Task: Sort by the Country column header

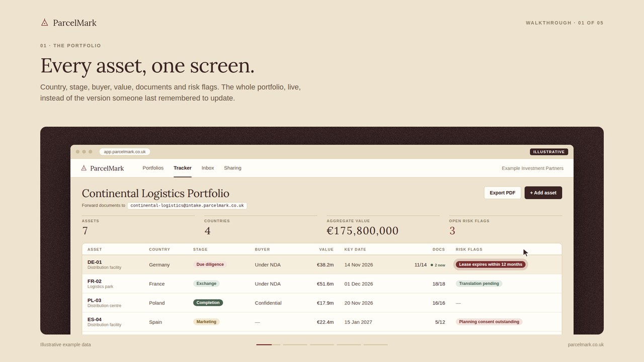Action: (159, 249)
